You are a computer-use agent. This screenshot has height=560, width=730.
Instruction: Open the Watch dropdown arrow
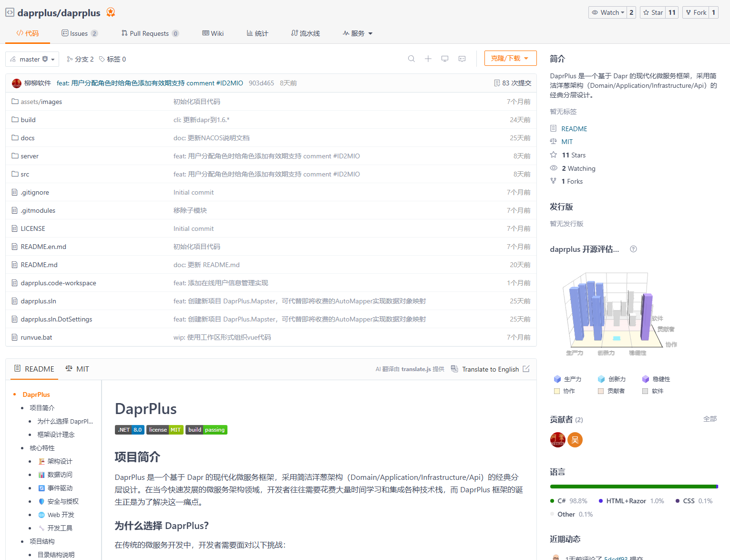click(622, 12)
